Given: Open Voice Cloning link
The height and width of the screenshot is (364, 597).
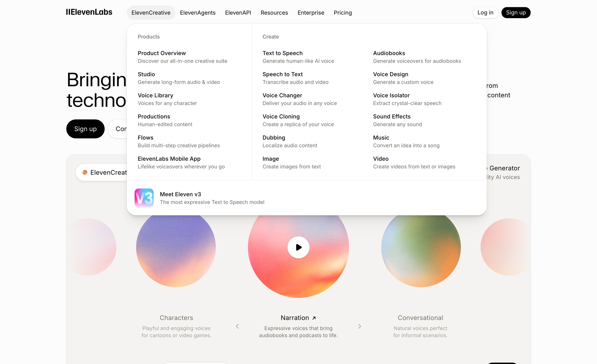Looking at the screenshot, I should pyautogui.click(x=298, y=120).
